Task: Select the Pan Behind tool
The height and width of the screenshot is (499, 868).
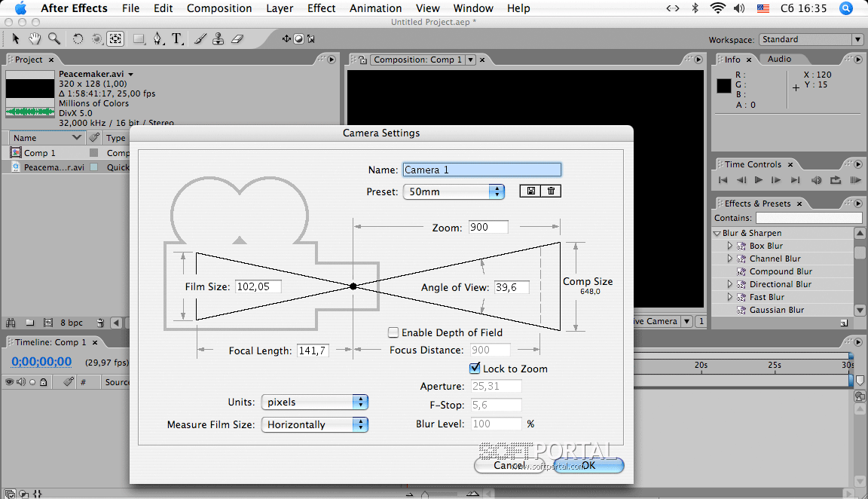Action: [115, 38]
